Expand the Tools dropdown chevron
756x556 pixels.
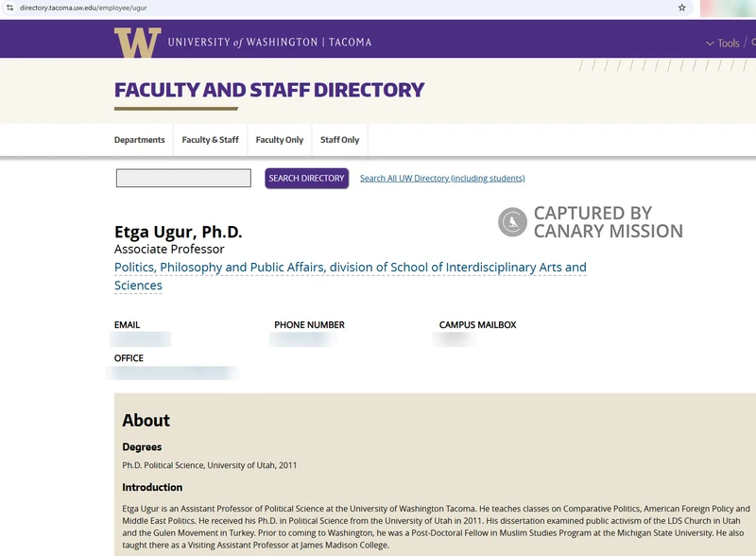710,43
